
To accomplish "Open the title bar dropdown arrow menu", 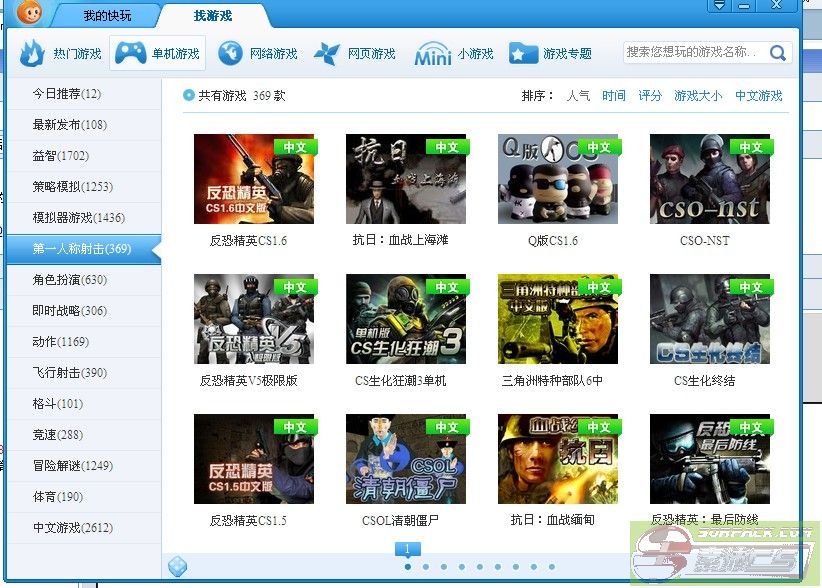I will coord(718,6).
